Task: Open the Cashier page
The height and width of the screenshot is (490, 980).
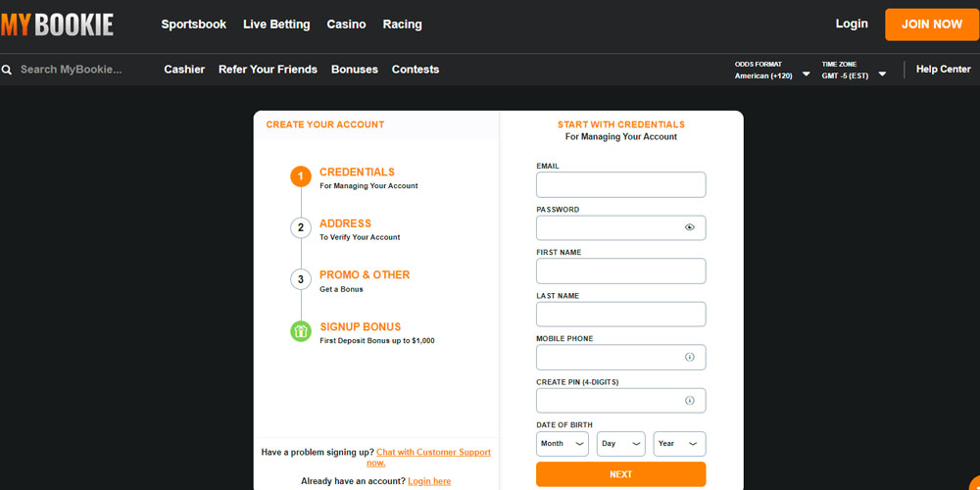Action: pos(184,70)
